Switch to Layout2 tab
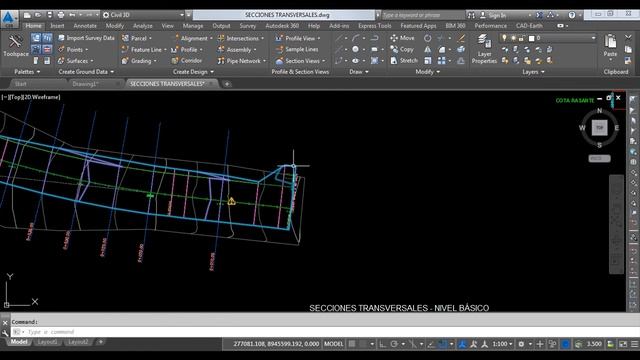This screenshot has width=640, height=360. point(78,342)
